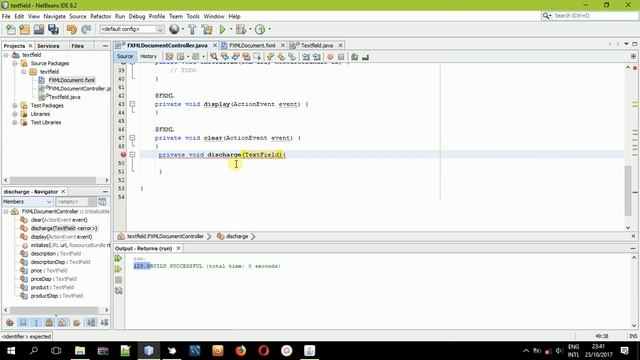Open the default config dropdown
640x360 pixels.
[x=132, y=29]
